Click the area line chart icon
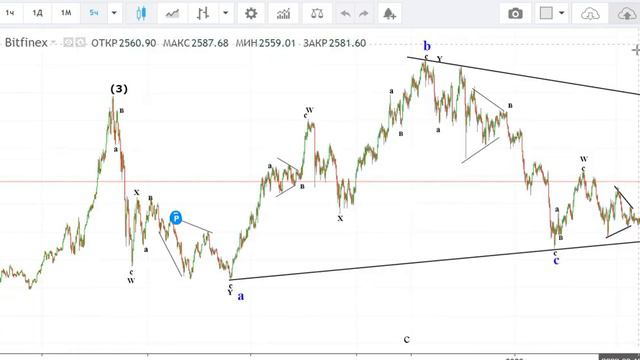640x360 pixels. [x=172, y=13]
